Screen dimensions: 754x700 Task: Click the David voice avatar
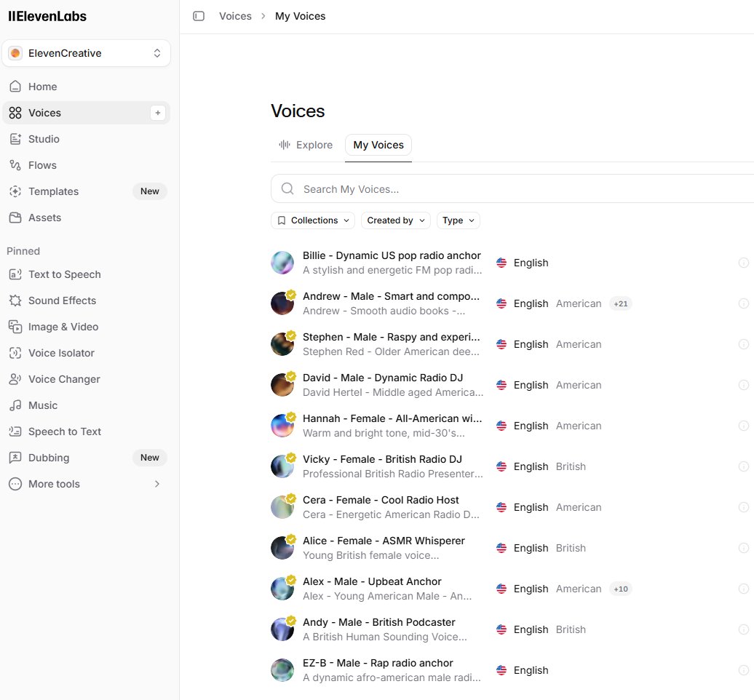(282, 385)
